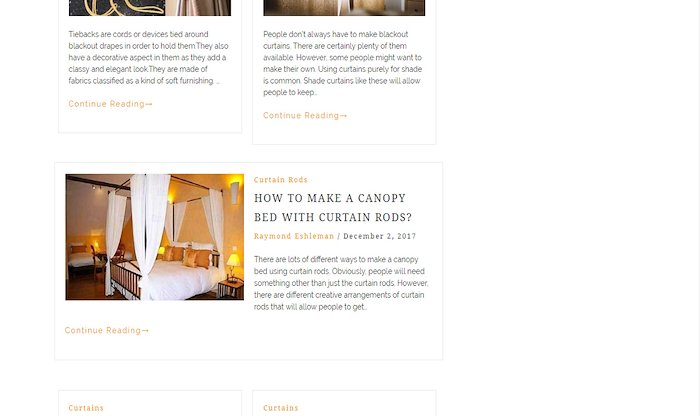Open Continue Reading link under blackout curtains article
Image resolution: width=700 pixels, height=416 pixels.
tap(305, 116)
